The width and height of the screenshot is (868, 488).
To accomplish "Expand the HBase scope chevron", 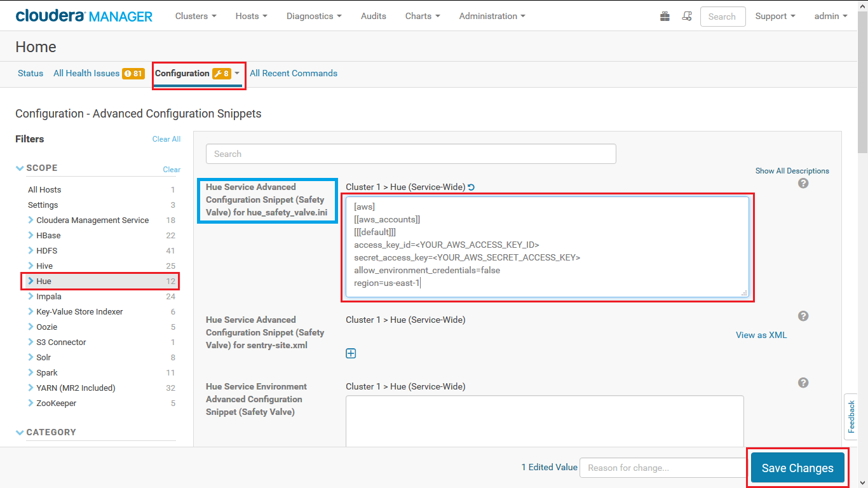I will point(31,235).
